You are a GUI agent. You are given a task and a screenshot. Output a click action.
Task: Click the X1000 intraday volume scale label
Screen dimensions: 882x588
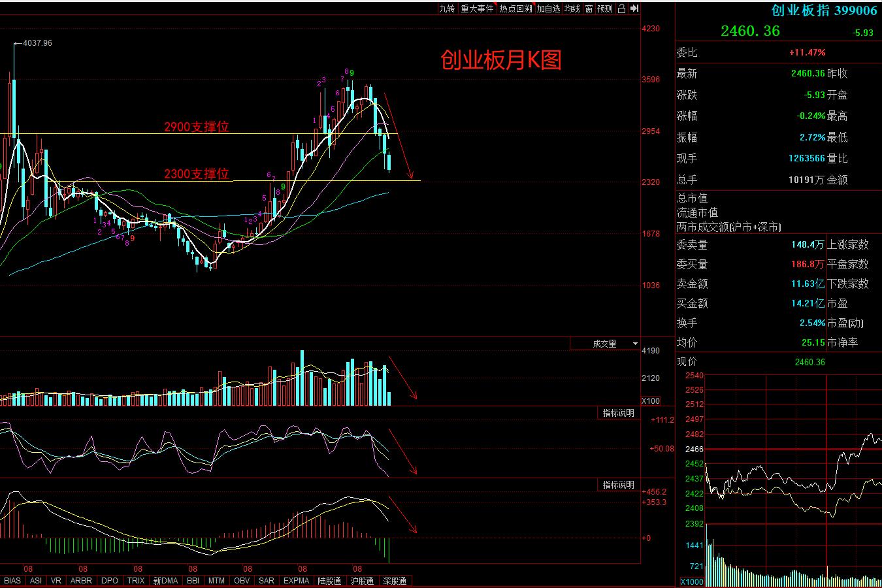pyautogui.click(x=692, y=581)
